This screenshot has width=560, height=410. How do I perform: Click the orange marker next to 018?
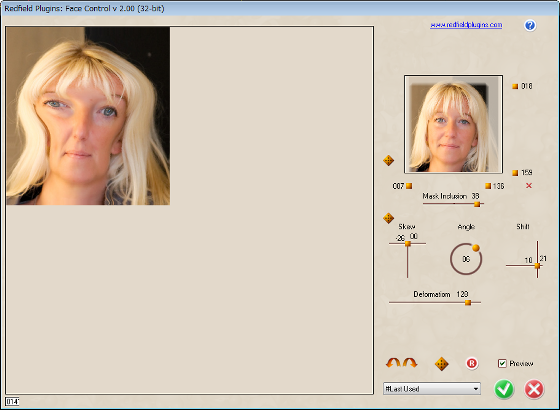[515, 86]
